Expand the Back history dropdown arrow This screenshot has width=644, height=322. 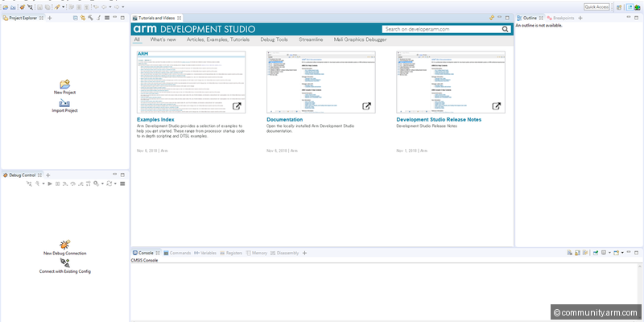click(110, 7)
